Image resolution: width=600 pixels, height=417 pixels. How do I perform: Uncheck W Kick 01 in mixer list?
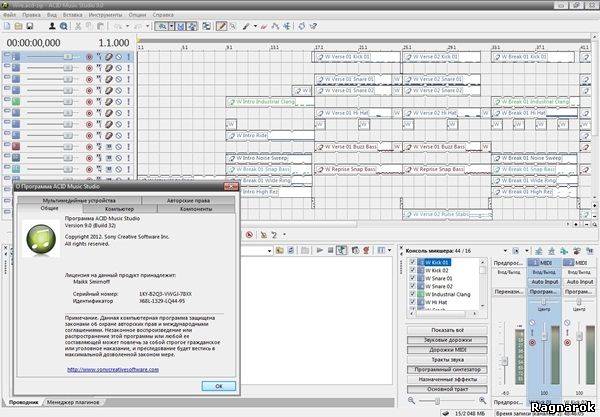coord(412,262)
